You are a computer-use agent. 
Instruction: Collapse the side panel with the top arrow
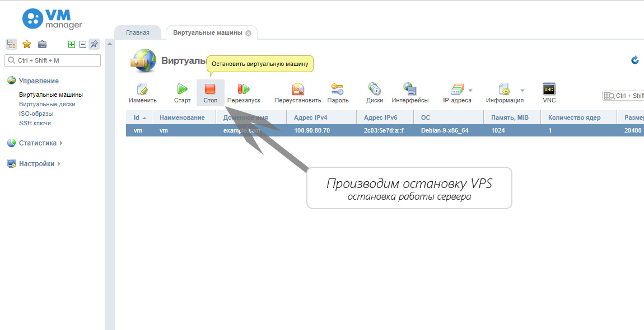click(110, 44)
